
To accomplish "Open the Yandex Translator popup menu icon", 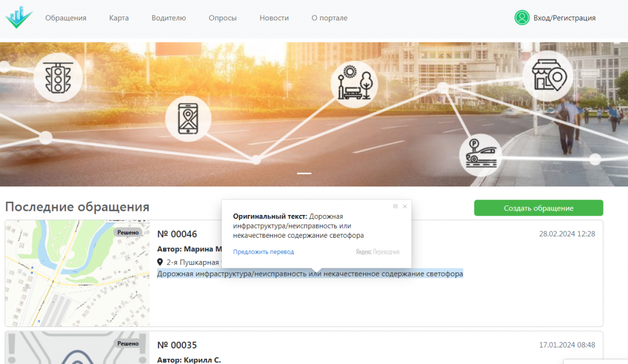I will [395, 206].
